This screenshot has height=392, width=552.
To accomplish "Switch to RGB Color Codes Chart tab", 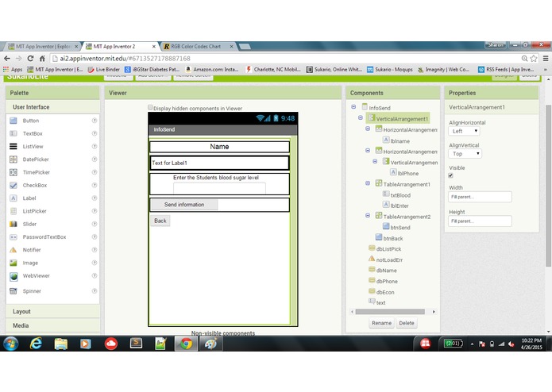I will (x=198, y=46).
